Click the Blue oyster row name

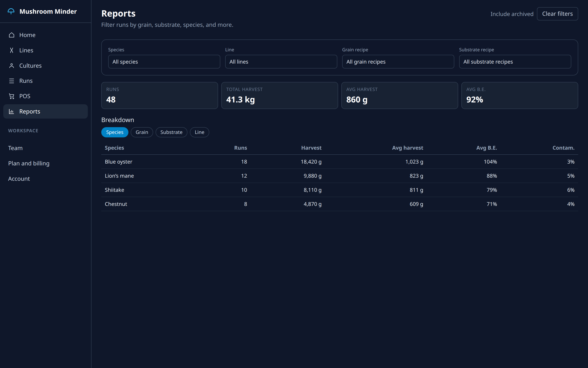pos(119,162)
